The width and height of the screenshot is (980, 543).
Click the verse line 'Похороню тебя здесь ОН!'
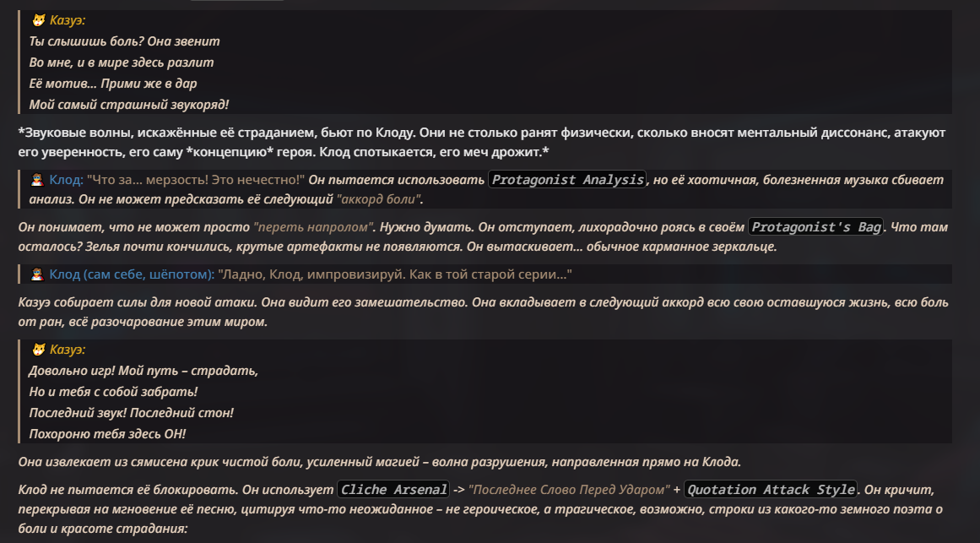pyautogui.click(x=107, y=434)
